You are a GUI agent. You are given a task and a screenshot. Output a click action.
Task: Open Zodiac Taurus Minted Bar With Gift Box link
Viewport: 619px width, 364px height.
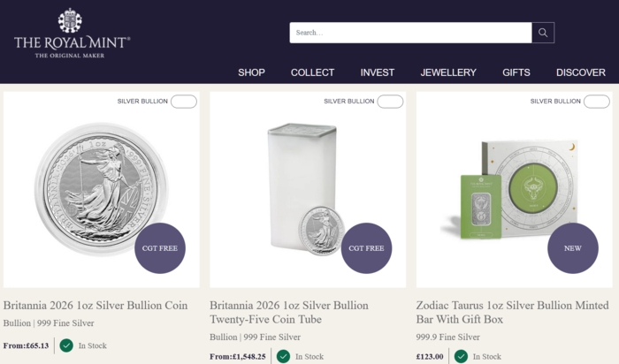512,312
